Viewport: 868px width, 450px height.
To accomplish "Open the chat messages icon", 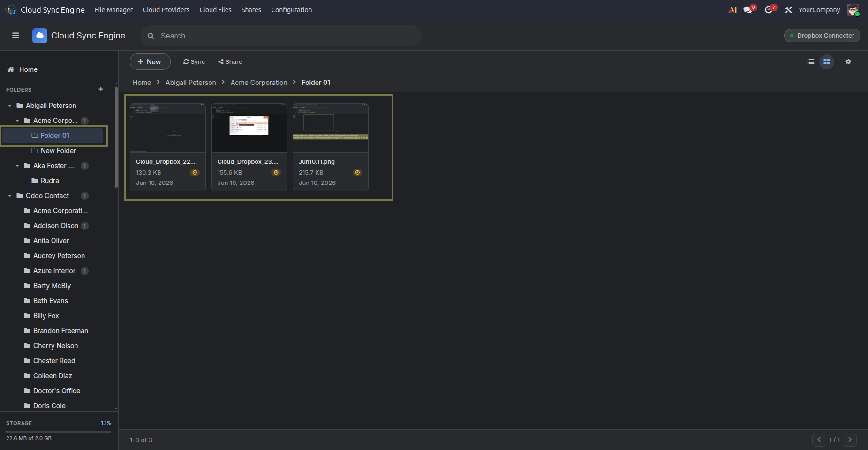I will pyautogui.click(x=748, y=9).
